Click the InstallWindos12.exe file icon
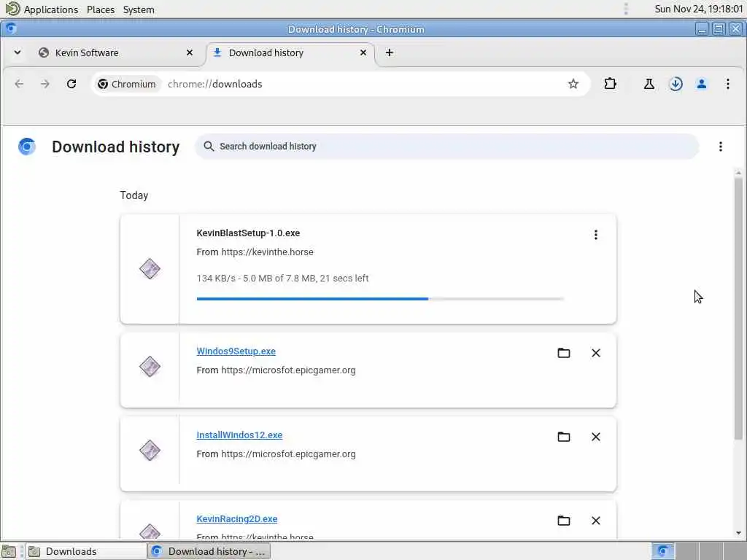 [x=150, y=451]
